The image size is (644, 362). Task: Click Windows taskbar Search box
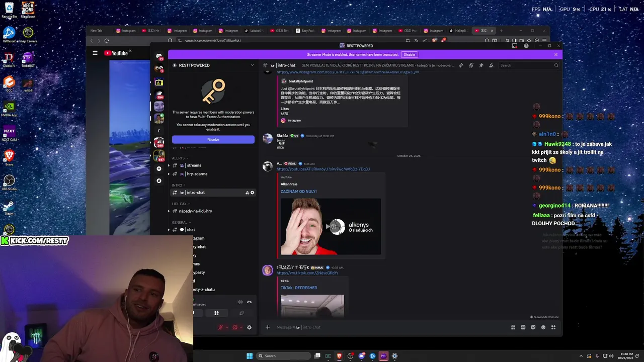coord(284,356)
